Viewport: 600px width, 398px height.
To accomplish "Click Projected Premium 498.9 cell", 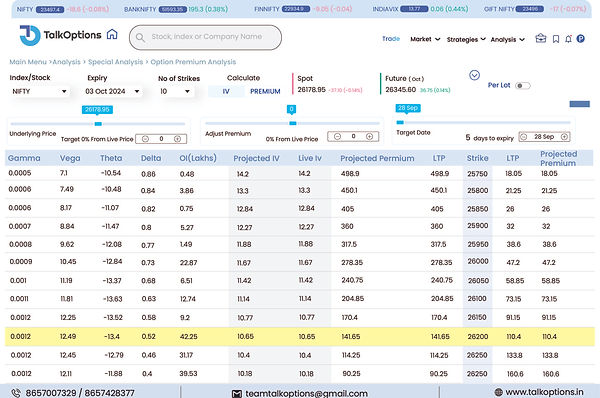I will coord(350,173).
